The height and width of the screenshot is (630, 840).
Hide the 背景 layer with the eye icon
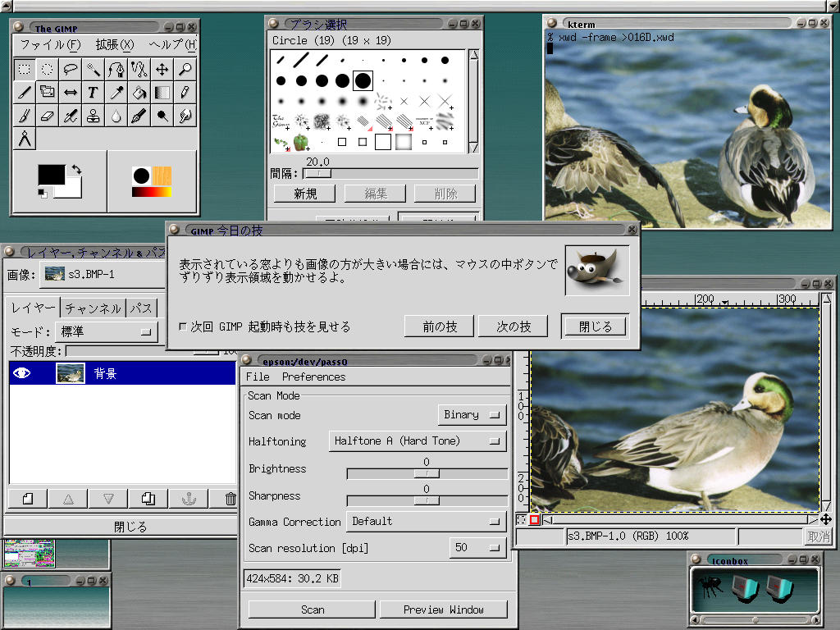point(21,373)
